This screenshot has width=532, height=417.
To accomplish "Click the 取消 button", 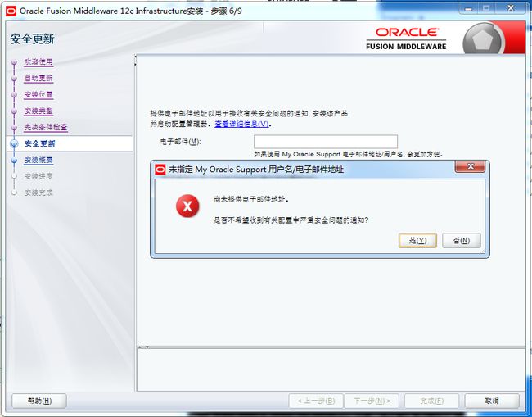I will click(x=492, y=401).
